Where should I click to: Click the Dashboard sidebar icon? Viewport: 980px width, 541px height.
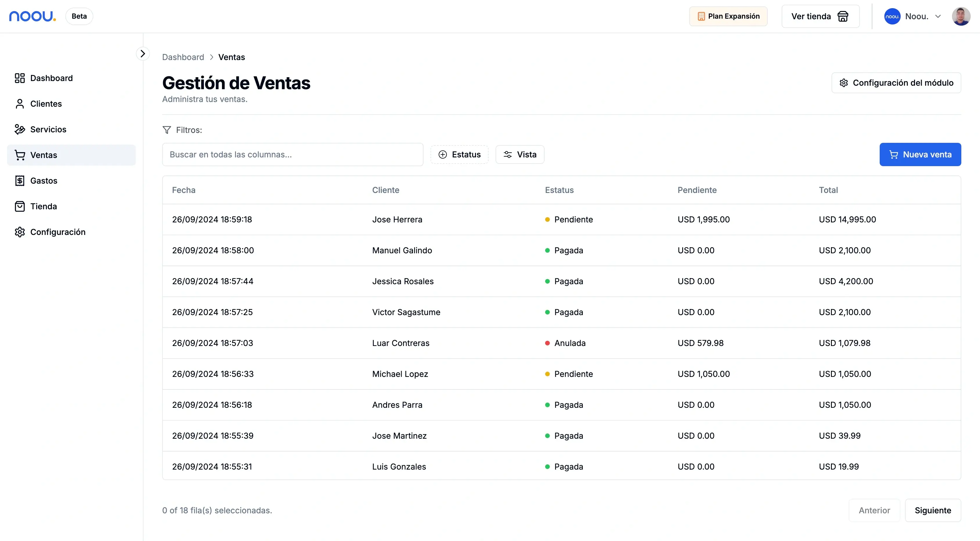pyautogui.click(x=19, y=78)
